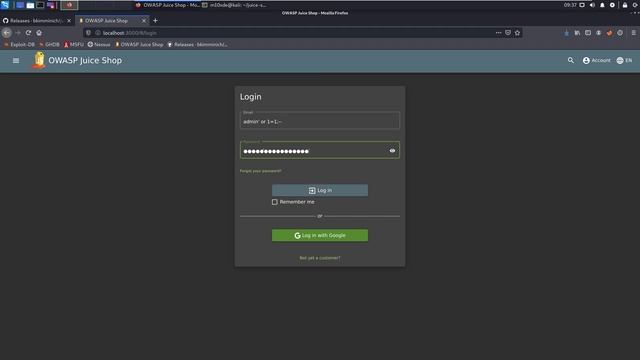Click the Password input field
640x360 pixels.
[320, 150]
